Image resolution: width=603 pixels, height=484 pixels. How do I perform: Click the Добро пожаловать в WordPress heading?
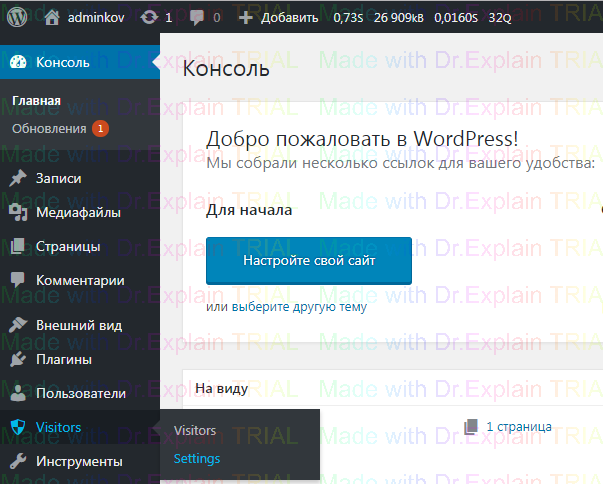[x=362, y=139]
